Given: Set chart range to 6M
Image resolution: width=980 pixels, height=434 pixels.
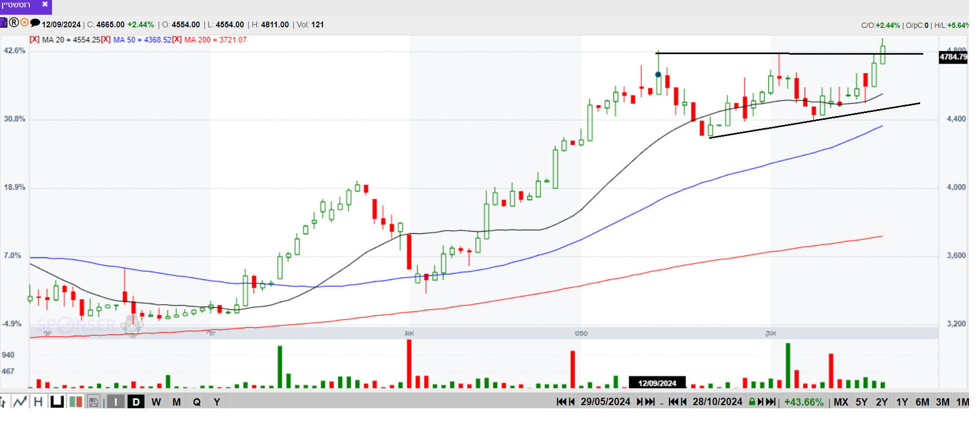Looking at the screenshot, I should [922, 402].
